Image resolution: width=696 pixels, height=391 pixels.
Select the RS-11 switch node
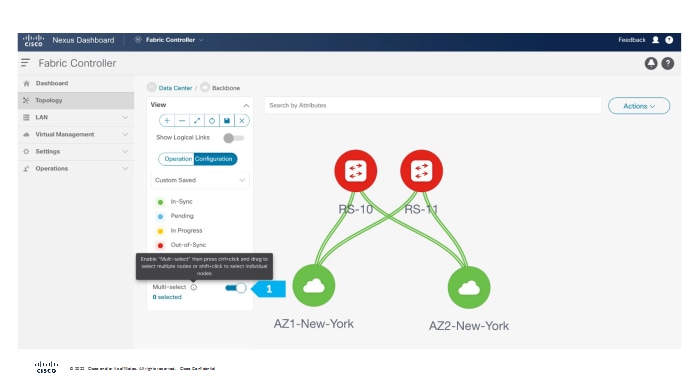[421, 171]
